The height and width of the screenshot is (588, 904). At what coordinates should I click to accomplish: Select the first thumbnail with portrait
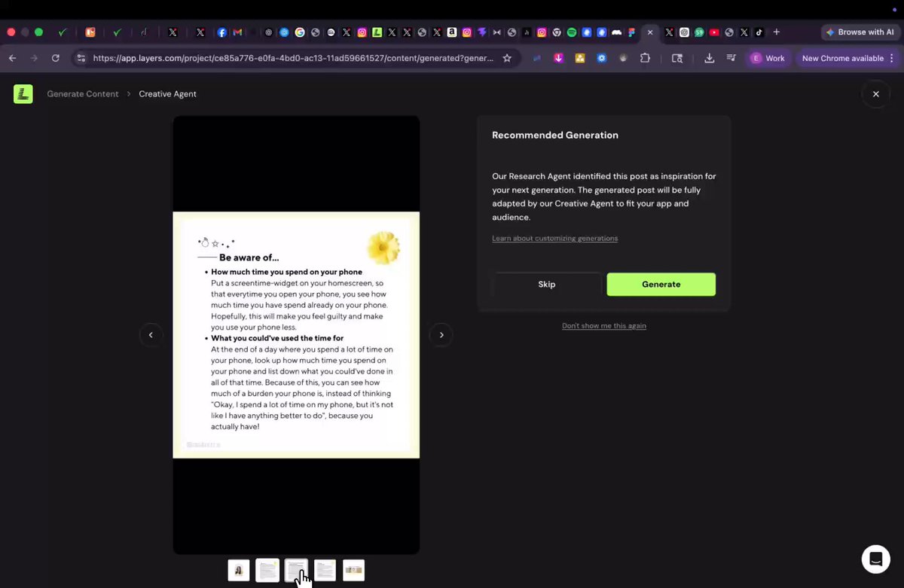coord(239,570)
